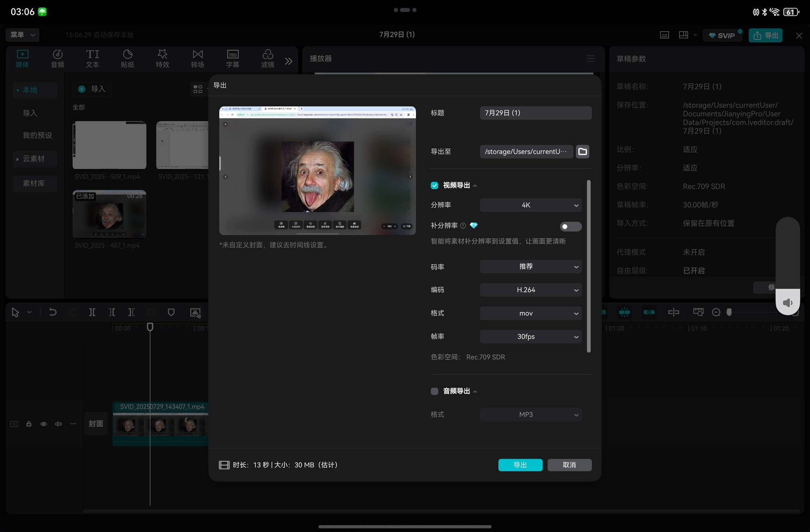Click the 补分辨率 help question icon
This screenshot has height=532, width=810.
point(463,226)
